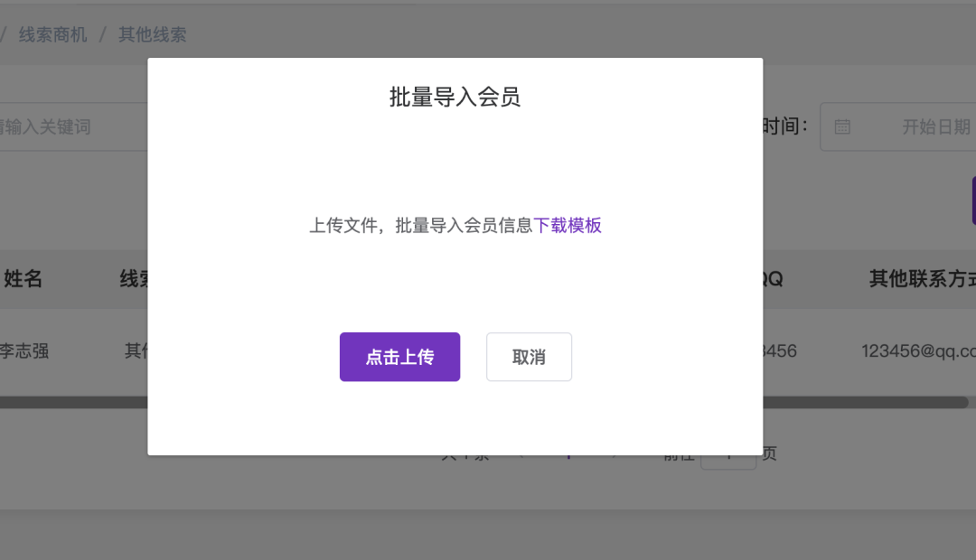976x560 pixels.
Task: Click the table's horizontal scrollbar
Action: click(859, 402)
